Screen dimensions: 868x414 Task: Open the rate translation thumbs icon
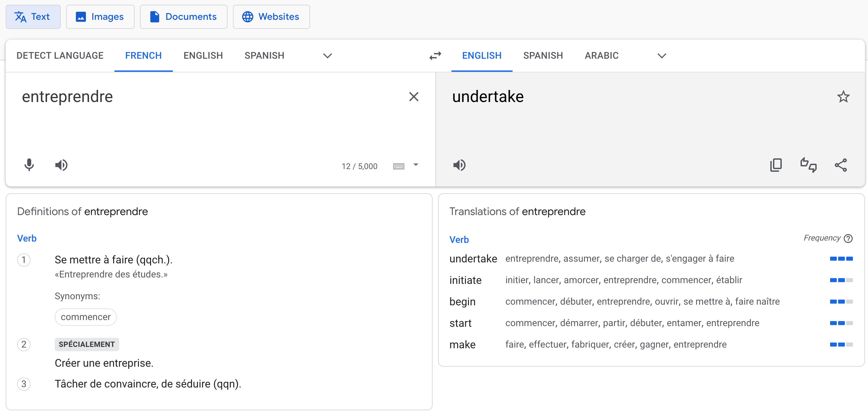[x=808, y=165]
